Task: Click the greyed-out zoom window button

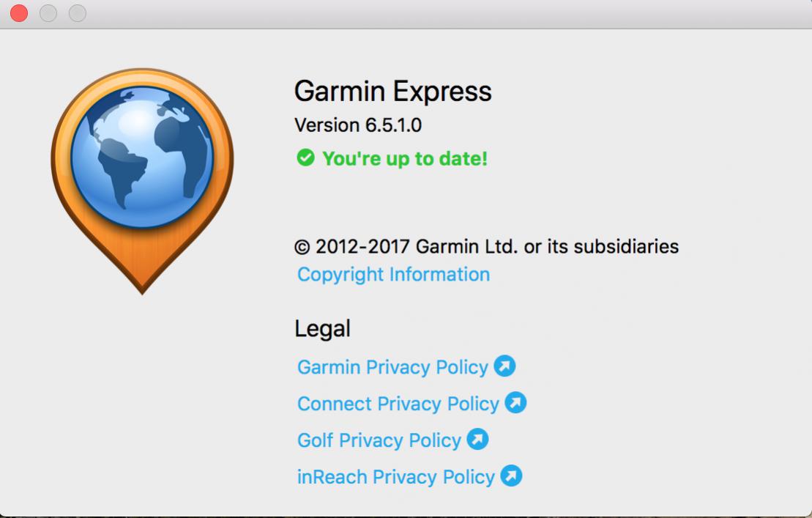Action: click(78, 13)
